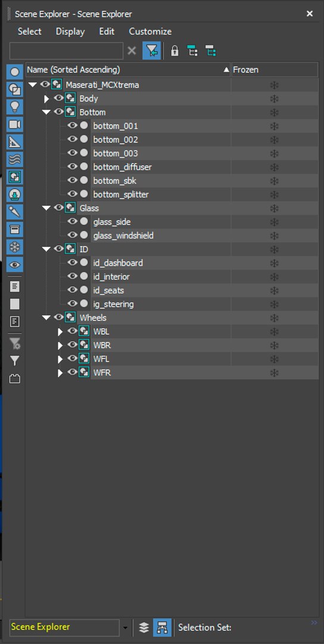Toggle Display Object XRefs filter icon
The image size is (324, 644).
tap(15, 194)
